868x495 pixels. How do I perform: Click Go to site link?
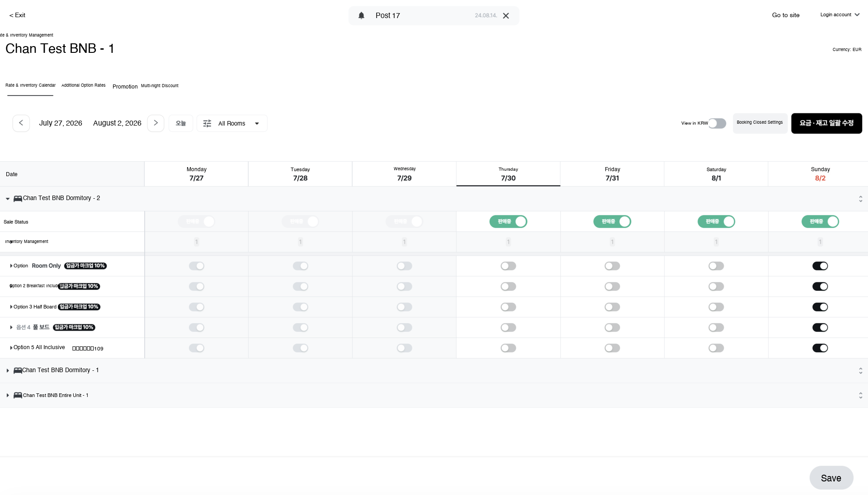coord(786,15)
